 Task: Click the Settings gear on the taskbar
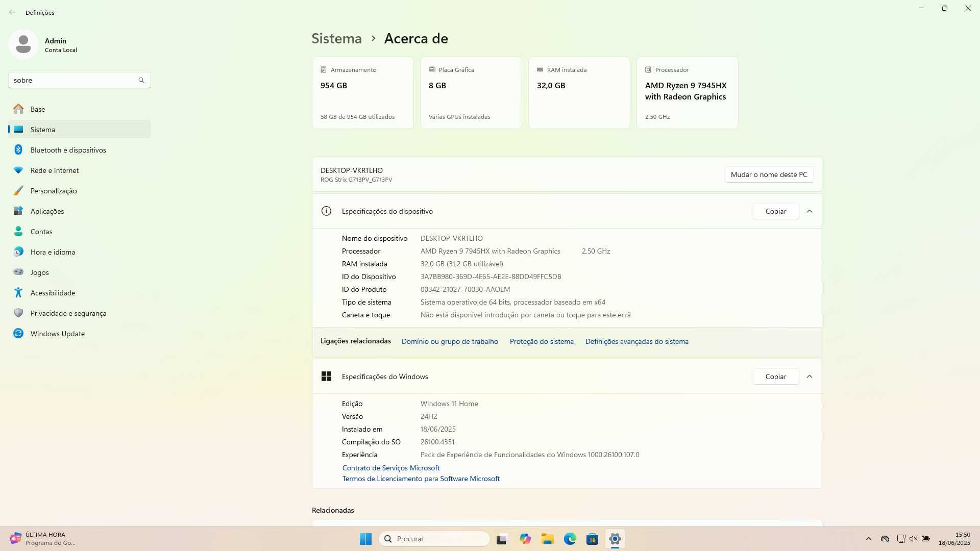pyautogui.click(x=615, y=539)
